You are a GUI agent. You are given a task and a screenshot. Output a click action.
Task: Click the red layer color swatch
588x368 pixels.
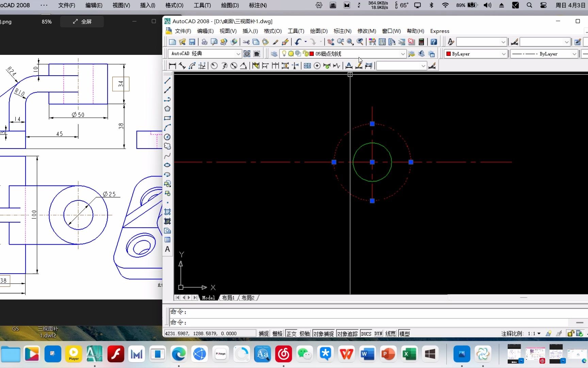coord(311,53)
